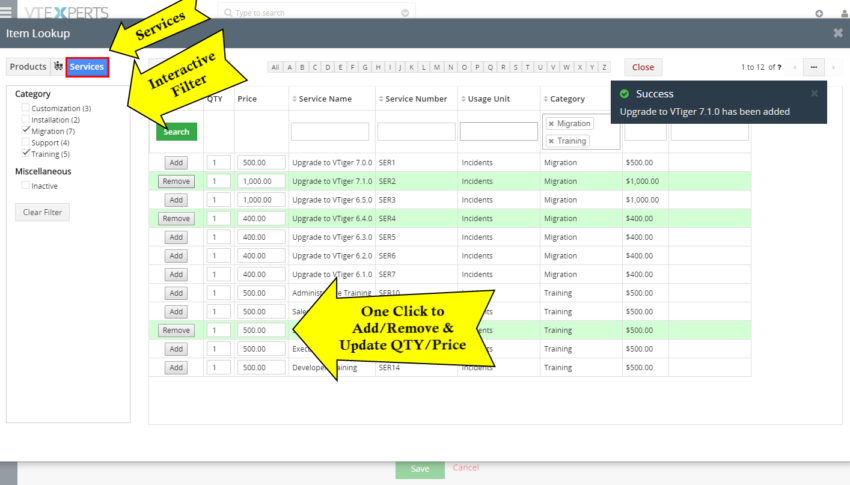Filter services by letter S
The image size is (850, 485).
tap(515, 67)
